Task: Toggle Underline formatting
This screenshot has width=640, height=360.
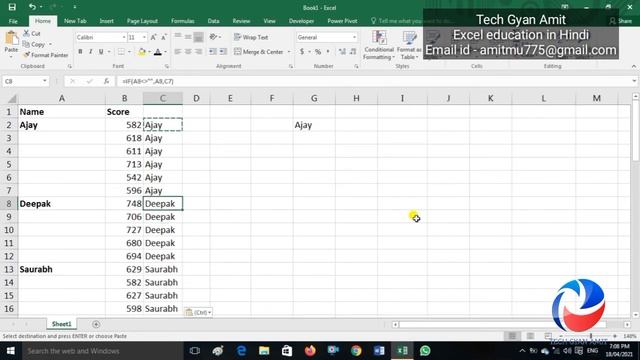Action: pos(100,52)
